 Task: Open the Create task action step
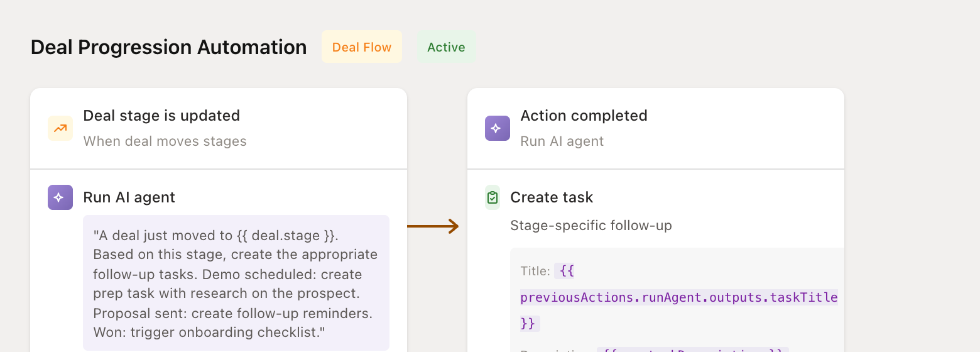[552, 197]
